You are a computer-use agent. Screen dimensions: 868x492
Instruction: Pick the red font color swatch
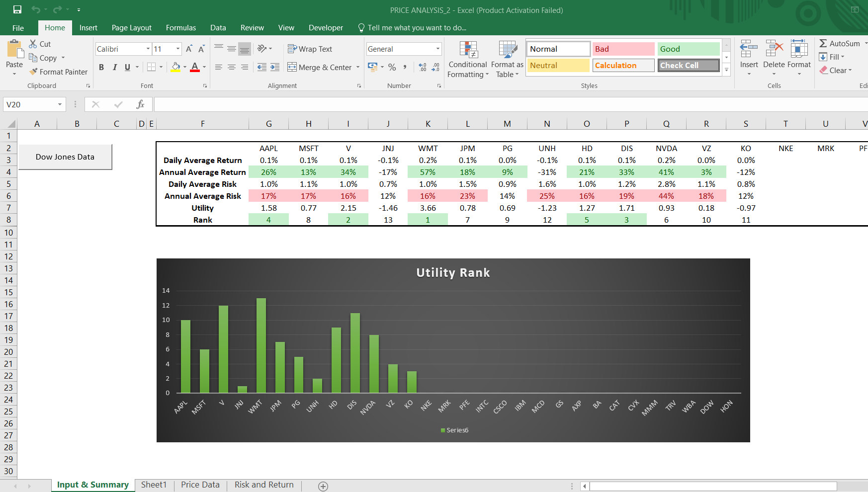(194, 70)
